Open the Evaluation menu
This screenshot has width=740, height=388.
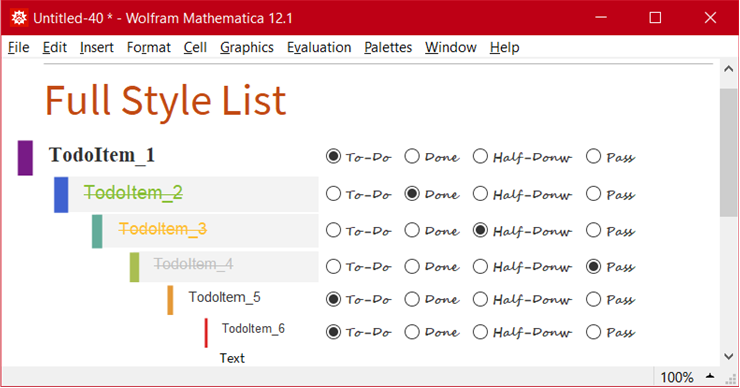(319, 47)
